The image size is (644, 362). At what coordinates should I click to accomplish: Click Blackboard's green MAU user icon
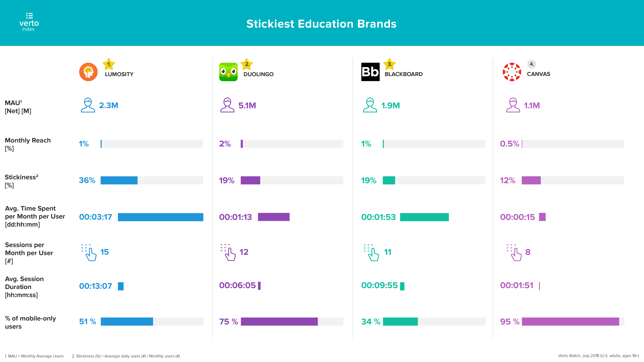tap(370, 105)
